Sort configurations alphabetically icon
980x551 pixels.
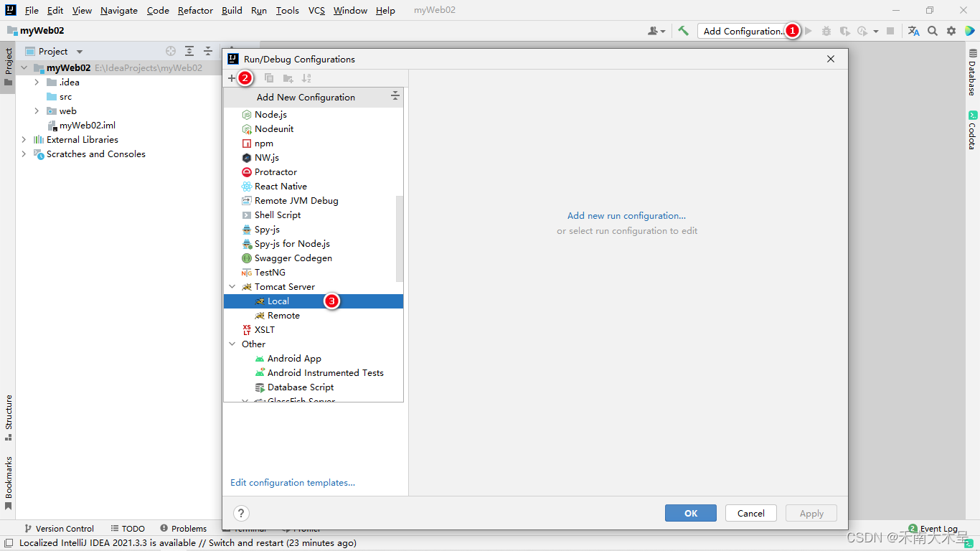pyautogui.click(x=306, y=77)
